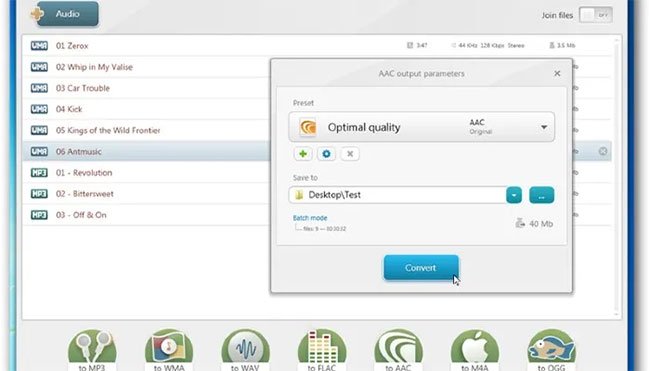
Task: Click the Desktop\Test save path field
Action: pyautogui.click(x=397, y=195)
